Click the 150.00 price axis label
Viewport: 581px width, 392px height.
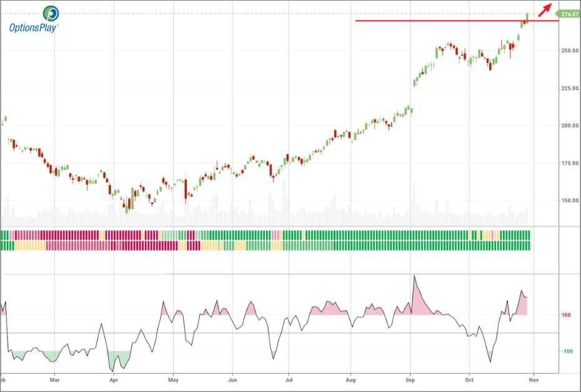coord(569,200)
